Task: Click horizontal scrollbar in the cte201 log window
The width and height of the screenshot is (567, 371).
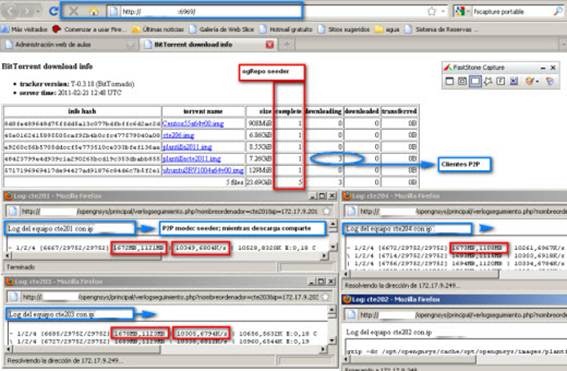Action: click(x=165, y=256)
